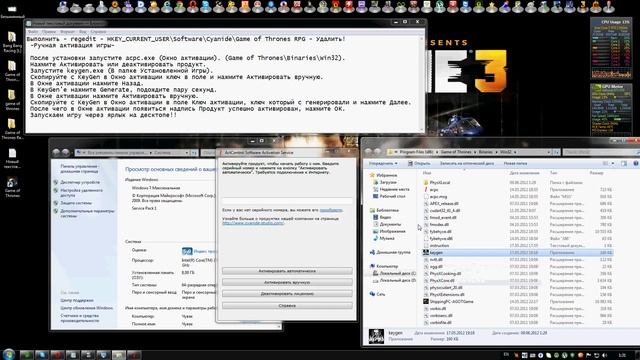Select acpc.msg file in the list
The image size is (640, 360).
[x=438, y=197]
